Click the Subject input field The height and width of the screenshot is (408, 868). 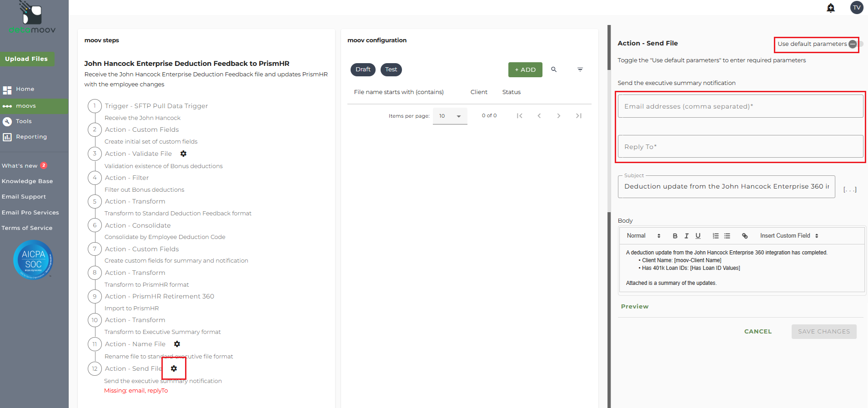tap(726, 187)
